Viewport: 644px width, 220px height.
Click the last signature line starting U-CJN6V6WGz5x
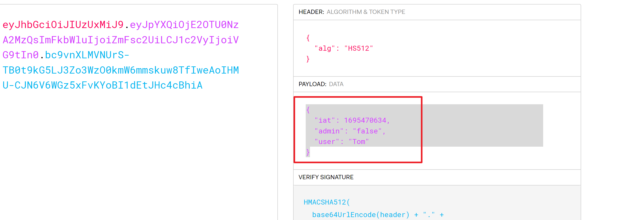(x=102, y=85)
